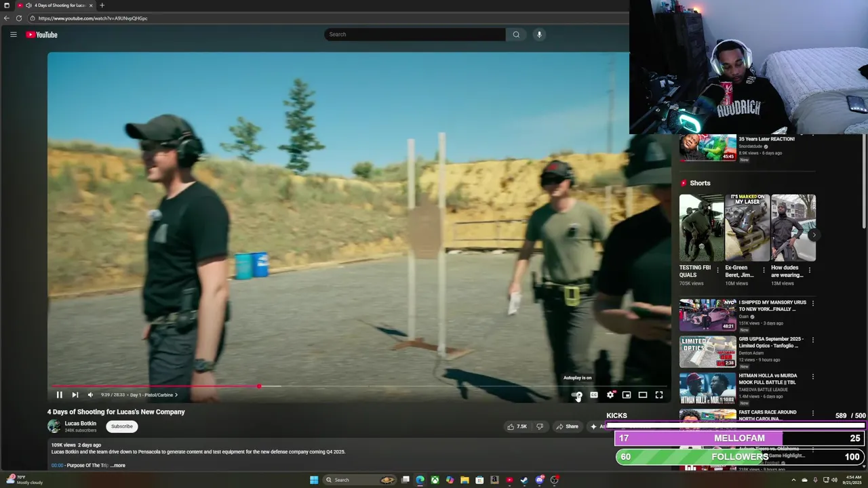868x488 pixels.
Task: Click the magnifier search button
Action: pos(516,35)
